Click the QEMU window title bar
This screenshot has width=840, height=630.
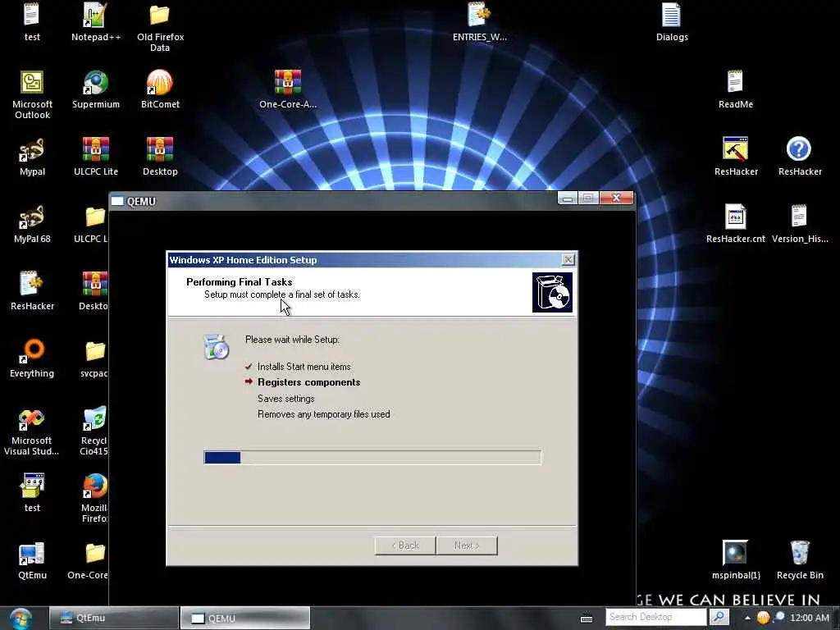pos(332,201)
